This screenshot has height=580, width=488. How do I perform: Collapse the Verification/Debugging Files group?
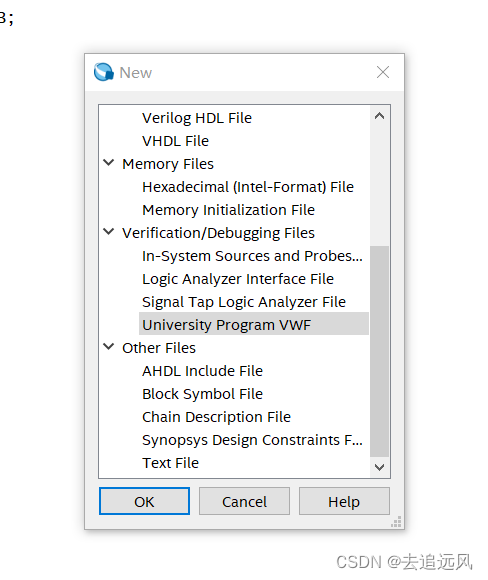[108, 232]
